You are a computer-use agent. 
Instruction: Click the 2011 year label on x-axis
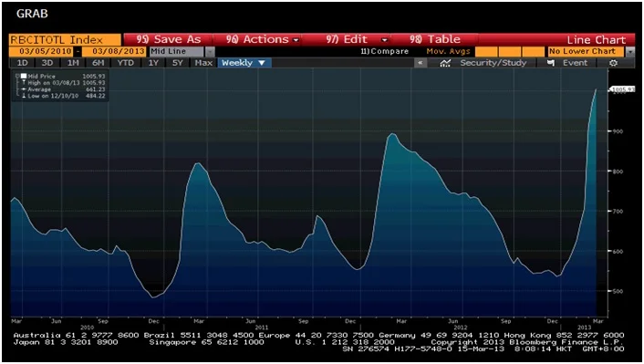pos(262,328)
